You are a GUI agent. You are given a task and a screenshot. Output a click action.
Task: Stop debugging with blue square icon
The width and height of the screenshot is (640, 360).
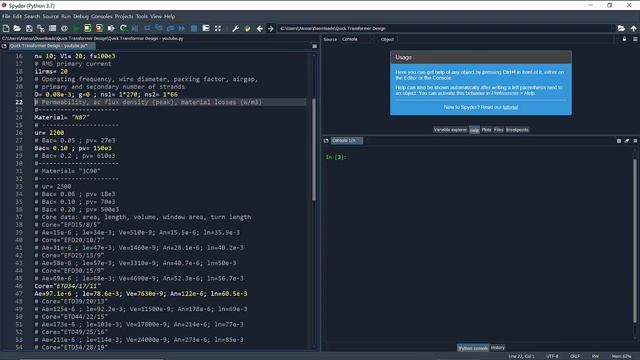tap(194, 28)
